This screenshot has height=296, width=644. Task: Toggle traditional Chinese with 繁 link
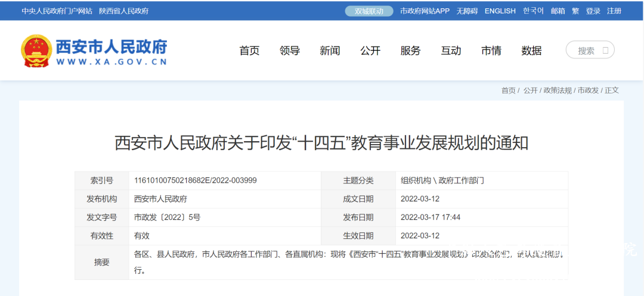coord(575,11)
